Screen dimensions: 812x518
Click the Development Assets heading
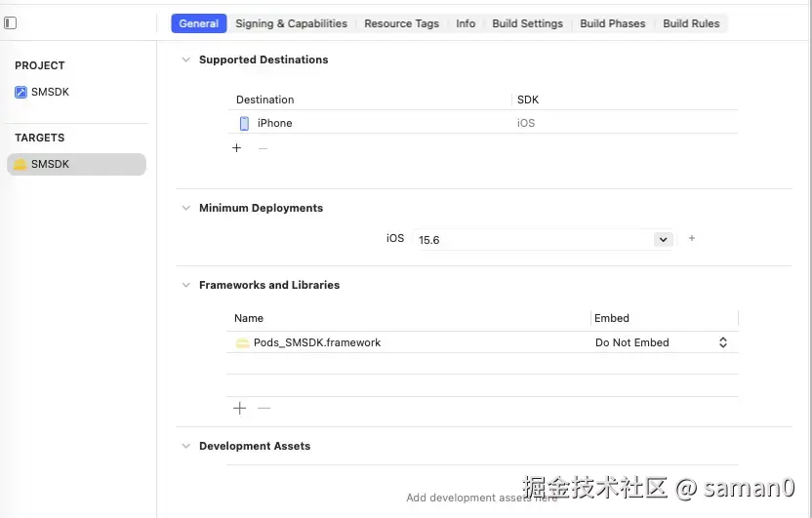255,446
